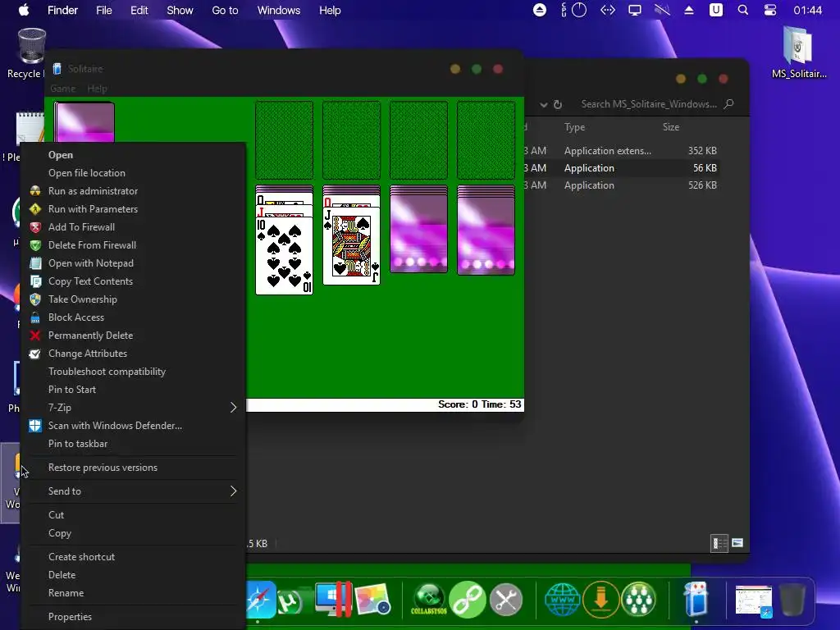Click Search MS_Solitaire_Windows field

(x=649, y=104)
